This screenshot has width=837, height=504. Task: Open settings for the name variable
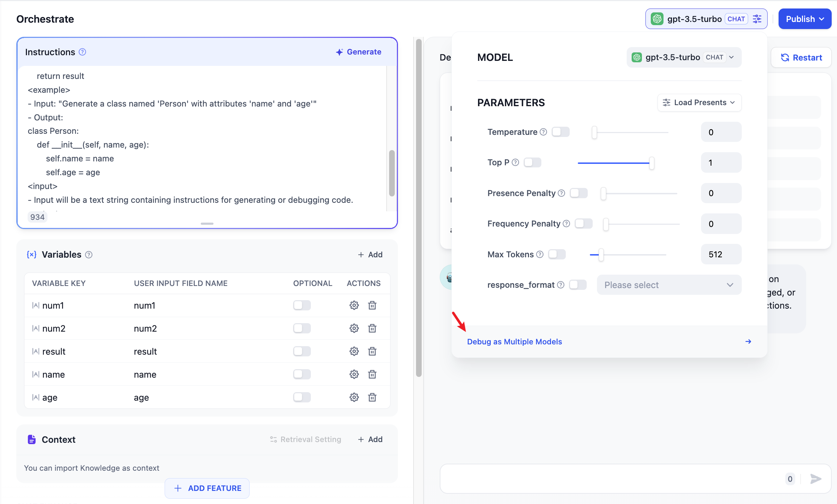(x=354, y=374)
